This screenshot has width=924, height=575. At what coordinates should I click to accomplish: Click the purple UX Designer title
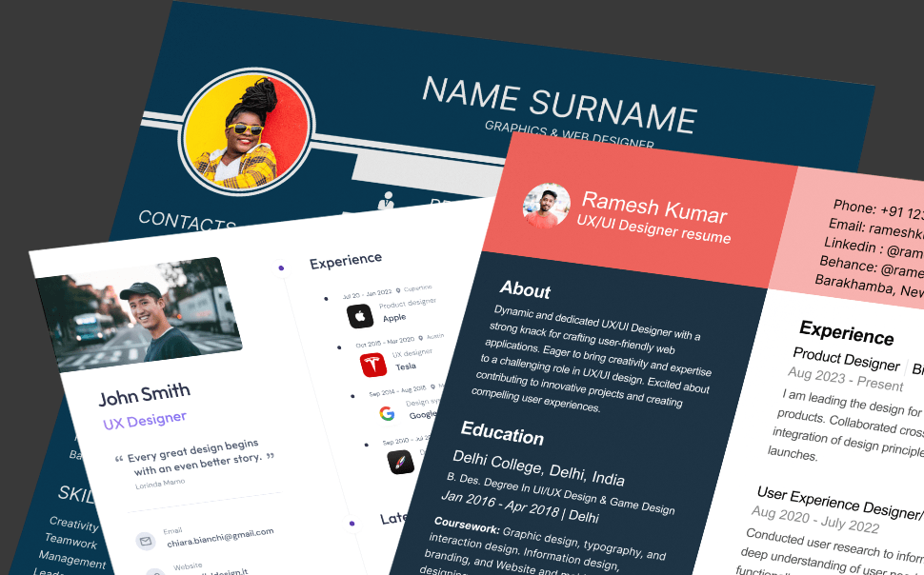(145, 419)
